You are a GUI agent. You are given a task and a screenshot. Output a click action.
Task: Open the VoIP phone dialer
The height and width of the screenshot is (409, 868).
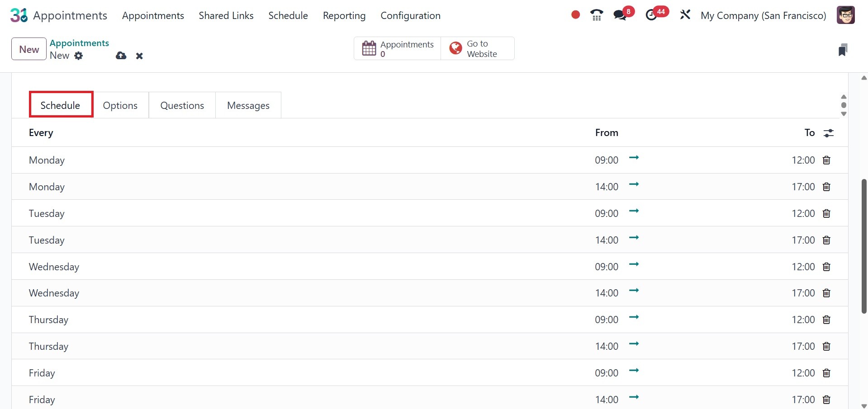(597, 15)
